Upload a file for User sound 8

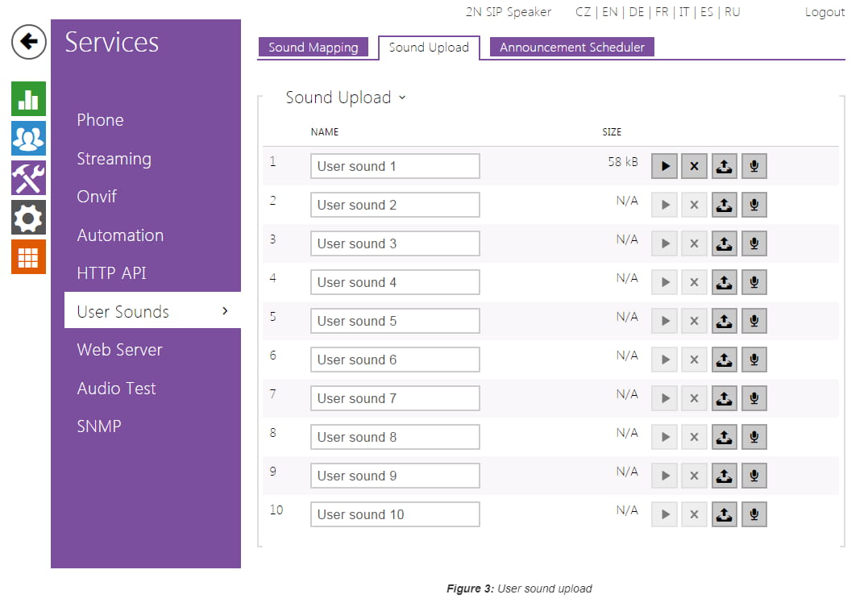[x=724, y=437]
